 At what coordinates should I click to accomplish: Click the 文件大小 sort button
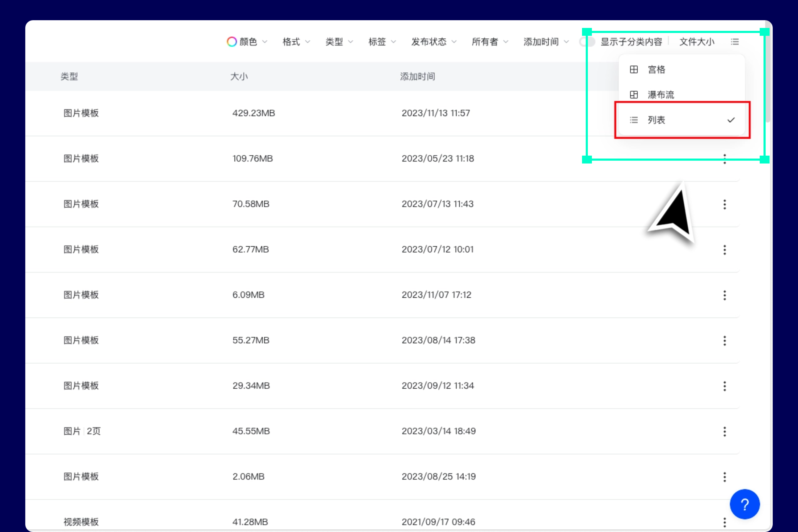697,42
